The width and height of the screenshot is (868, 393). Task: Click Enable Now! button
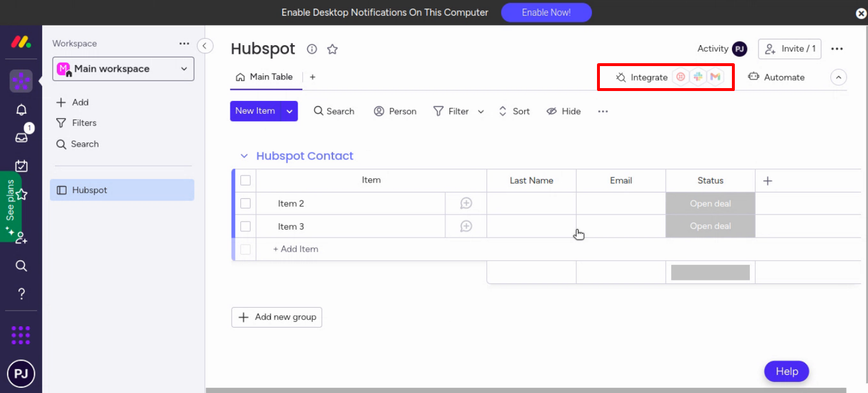point(546,13)
